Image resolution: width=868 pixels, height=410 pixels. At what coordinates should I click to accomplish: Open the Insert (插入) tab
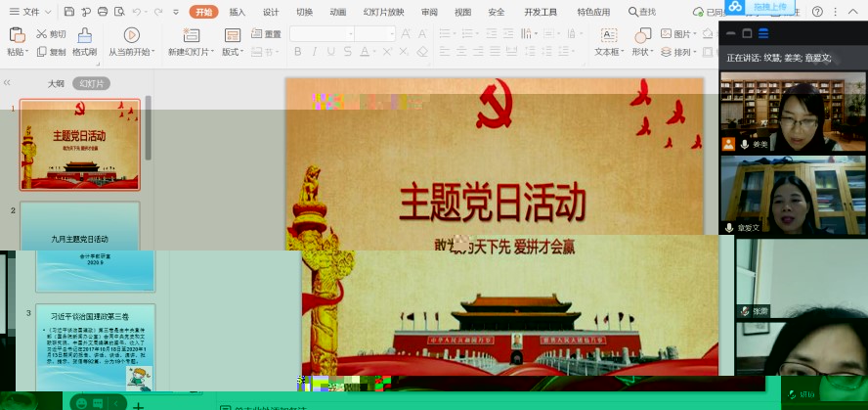(x=237, y=12)
